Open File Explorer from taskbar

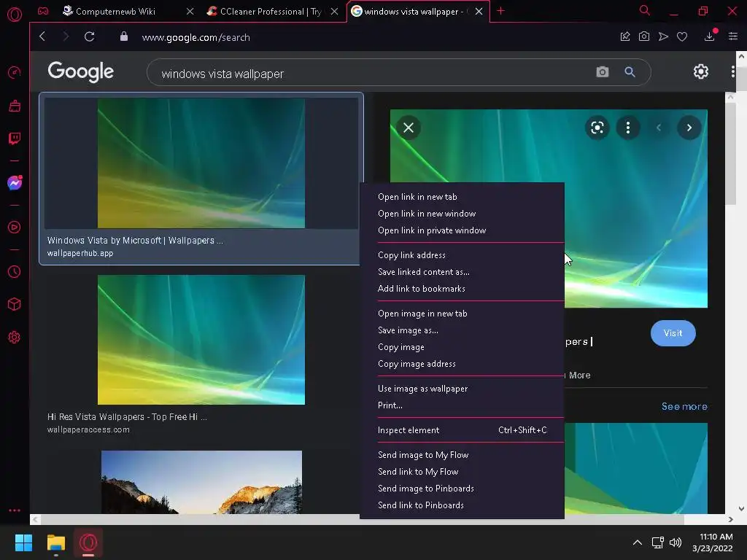55,542
